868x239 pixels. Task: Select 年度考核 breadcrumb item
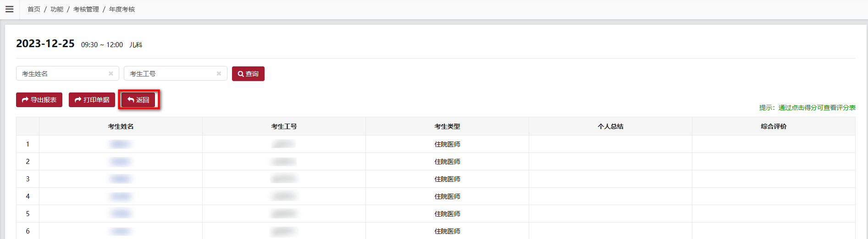tap(122, 9)
